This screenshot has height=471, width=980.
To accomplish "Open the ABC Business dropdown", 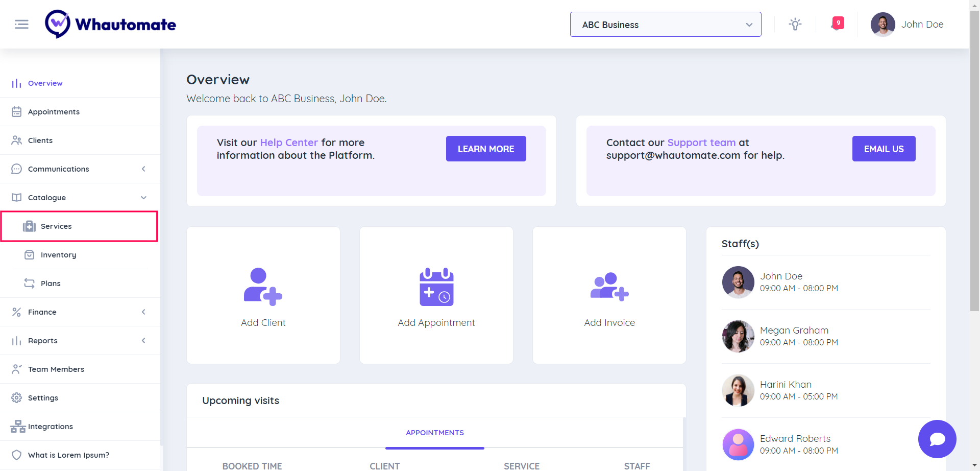I will click(665, 25).
